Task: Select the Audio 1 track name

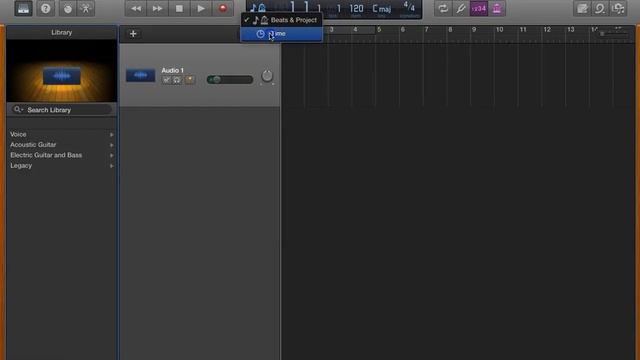Action: tap(173, 70)
